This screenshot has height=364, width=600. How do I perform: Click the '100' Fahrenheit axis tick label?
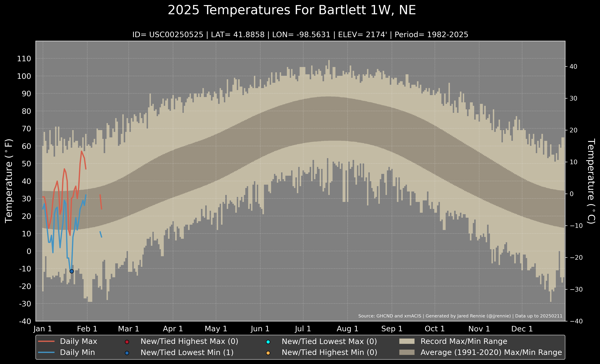click(x=24, y=76)
